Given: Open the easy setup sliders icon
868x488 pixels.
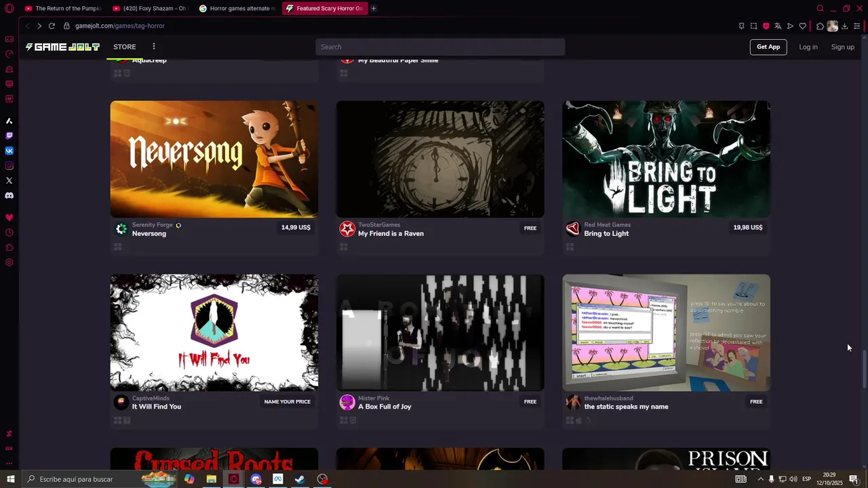Looking at the screenshot, I should pyautogui.click(x=856, y=26).
